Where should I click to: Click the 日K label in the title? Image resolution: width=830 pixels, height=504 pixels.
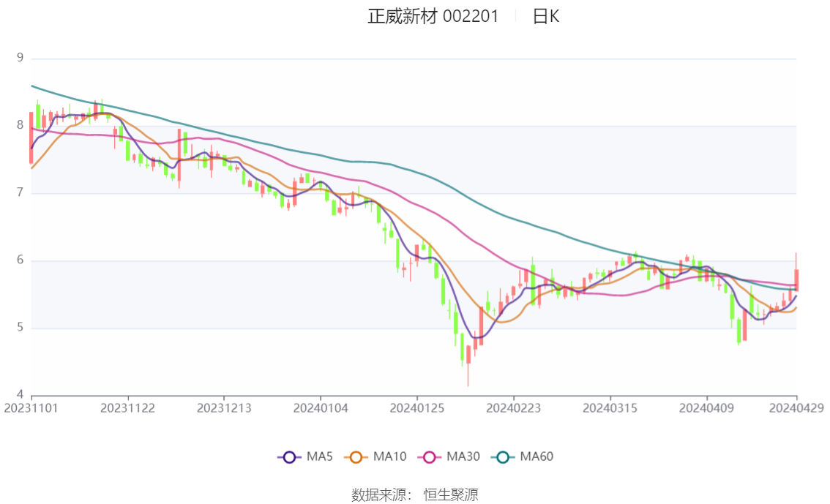pyautogui.click(x=546, y=16)
